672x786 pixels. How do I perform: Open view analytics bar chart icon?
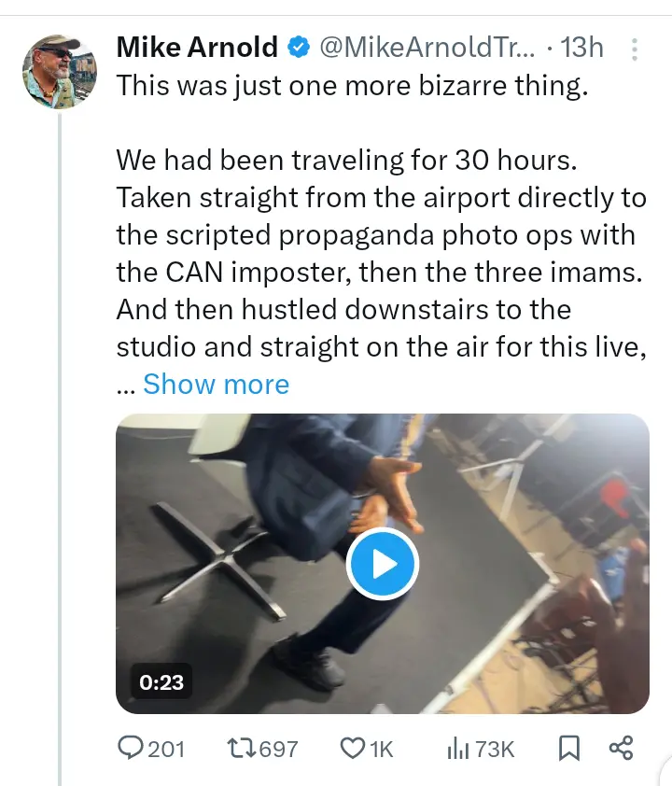click(457, 748)
